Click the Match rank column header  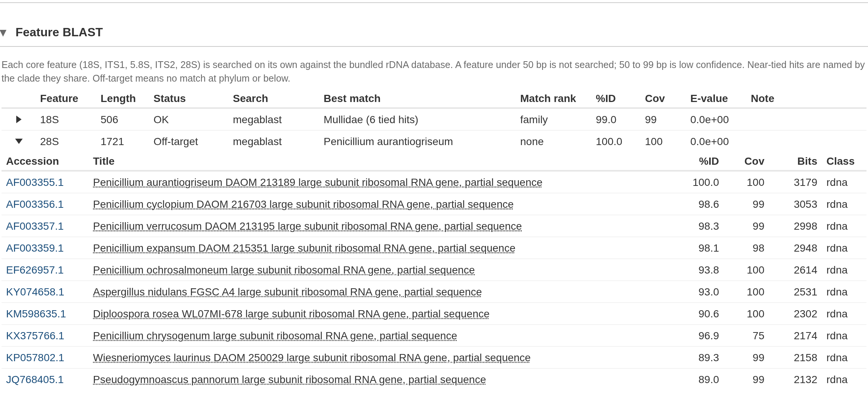point(548,99)
